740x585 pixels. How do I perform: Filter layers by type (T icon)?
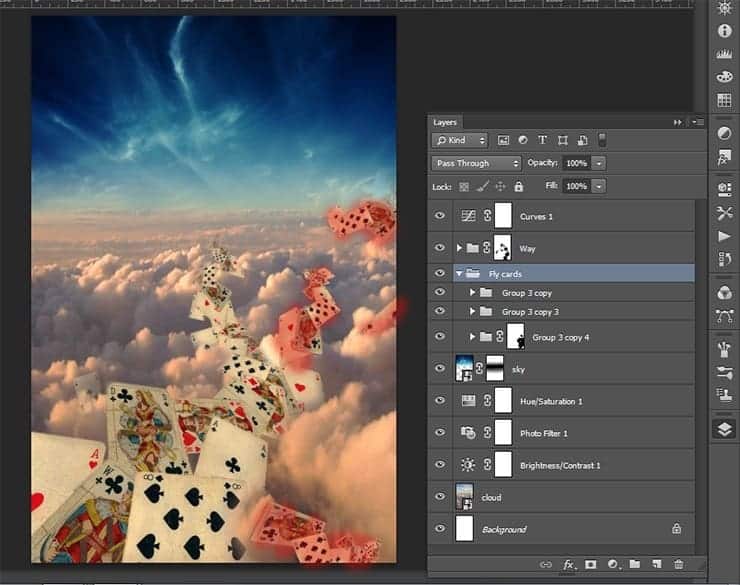pos(542,140)
